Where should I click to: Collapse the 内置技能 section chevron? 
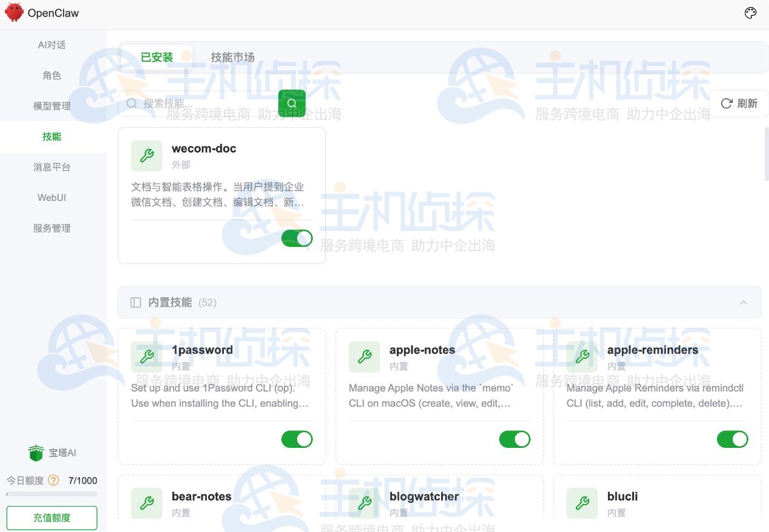744,302
